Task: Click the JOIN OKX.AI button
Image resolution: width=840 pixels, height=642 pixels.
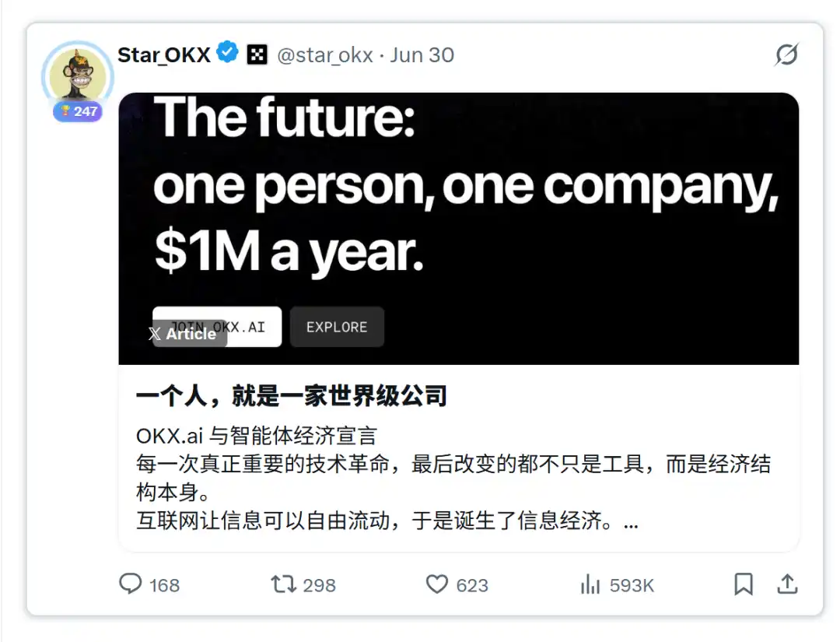Action: (217, 327)
